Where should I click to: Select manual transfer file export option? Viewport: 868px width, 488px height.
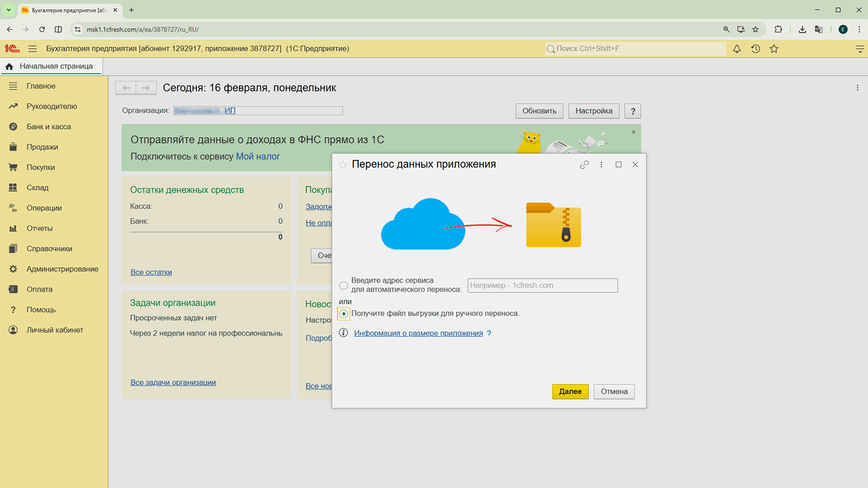point(343,314)
